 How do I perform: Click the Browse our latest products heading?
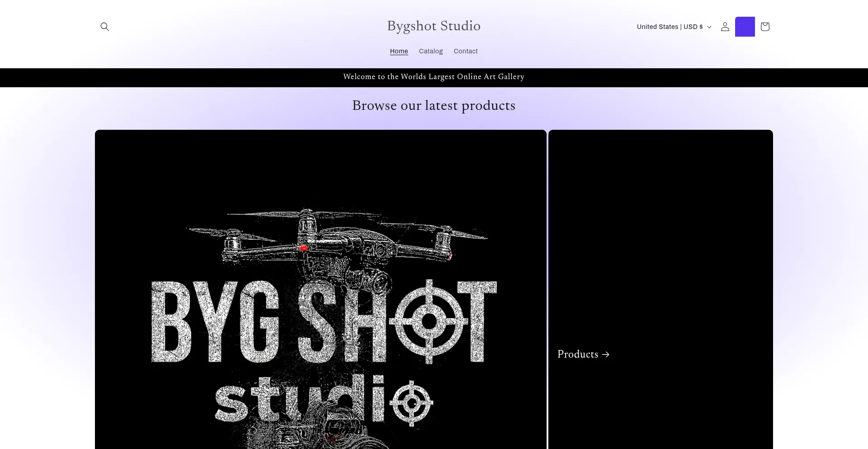434,105
